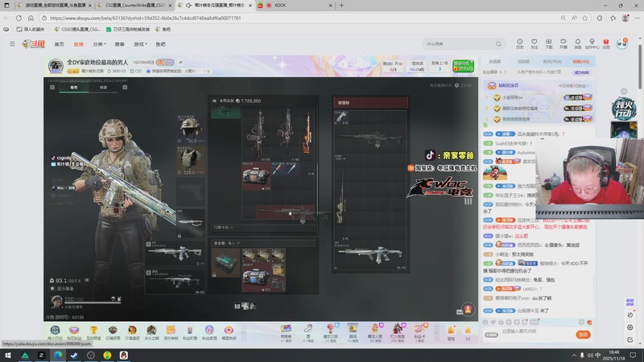Viewport: 644px width, 362px height.
Task: Open Microsoft Edge from the taskbar
Action: (x=57, y=356)
